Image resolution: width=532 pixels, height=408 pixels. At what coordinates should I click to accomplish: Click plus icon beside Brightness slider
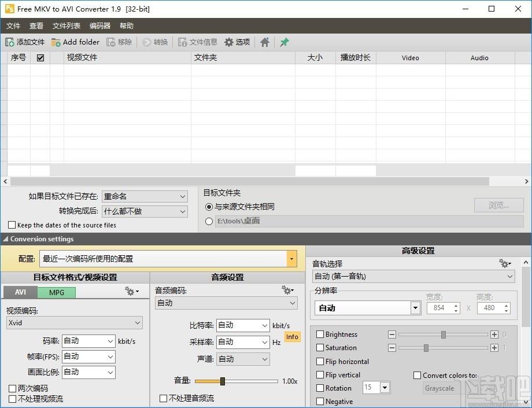[x=494, y=335]
